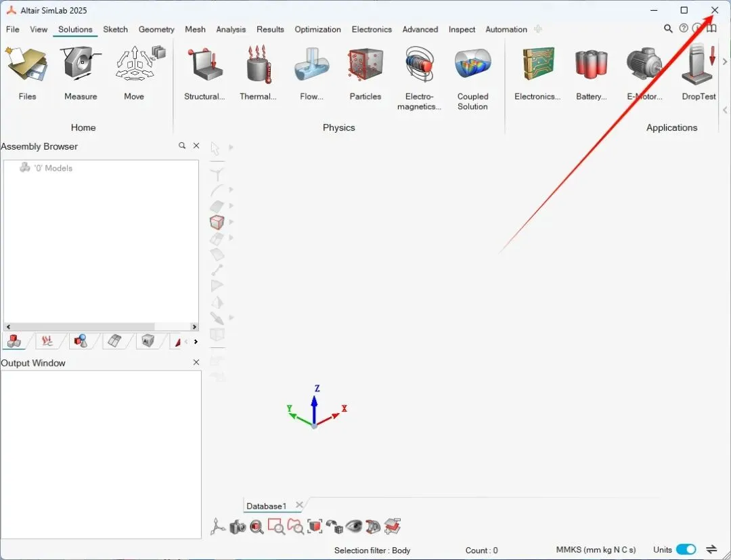Select the rectangular window zoom tool
731x560 pixels.
tap(276, 527)
